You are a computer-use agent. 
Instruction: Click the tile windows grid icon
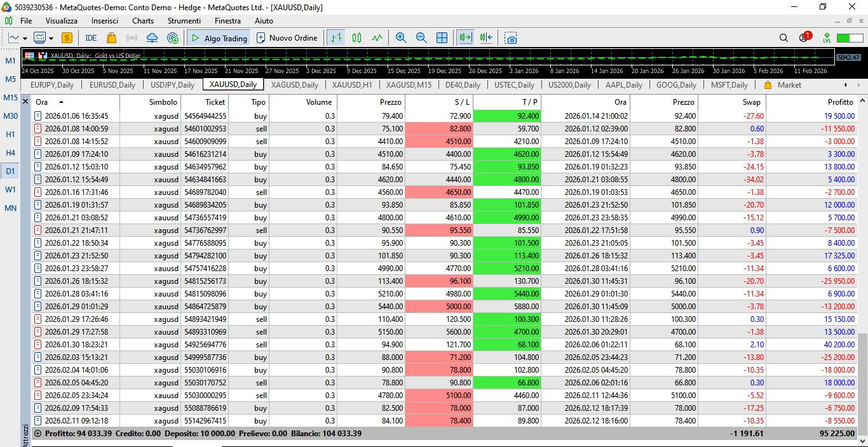click(x=442, y=38)
